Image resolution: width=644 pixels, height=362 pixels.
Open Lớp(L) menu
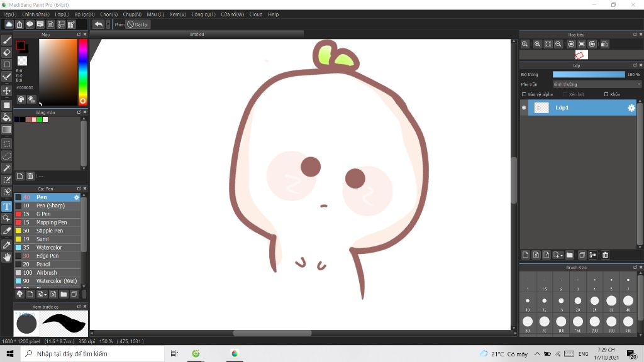62,14
